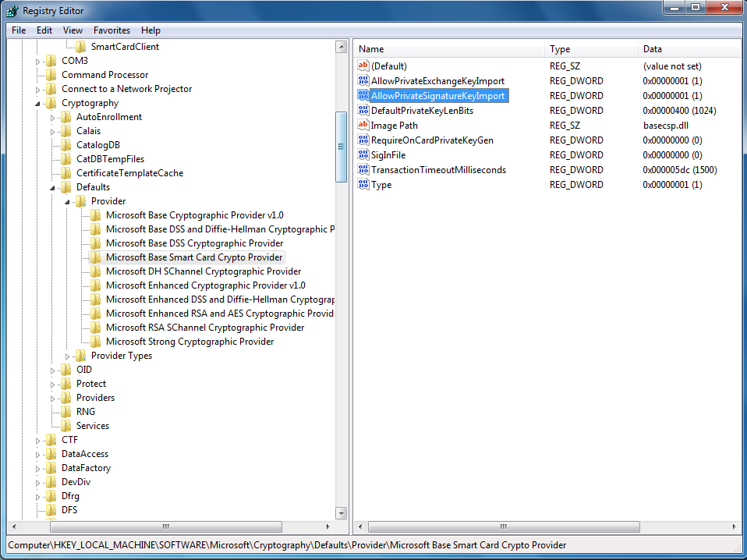Click the Microsoft Base Smart Card Crypto Provider folder icon
Image resolution: width=747 pixels, height=560 pixels.
click(96, 257)
